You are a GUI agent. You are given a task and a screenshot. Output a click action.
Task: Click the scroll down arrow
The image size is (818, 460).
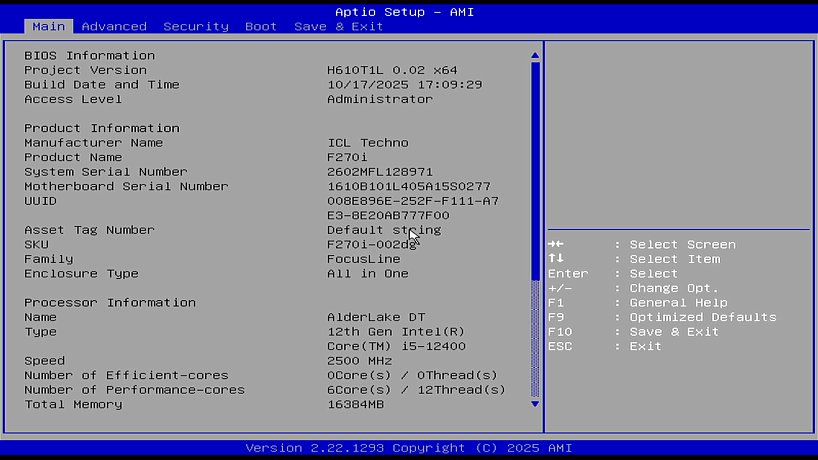(x=535, y=404)
